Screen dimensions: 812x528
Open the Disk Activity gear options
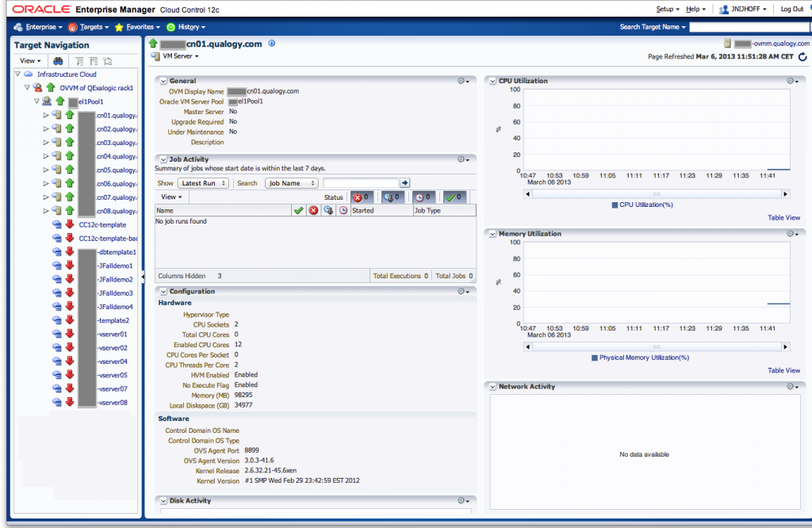pyautogui.click(x=463, y=500)
